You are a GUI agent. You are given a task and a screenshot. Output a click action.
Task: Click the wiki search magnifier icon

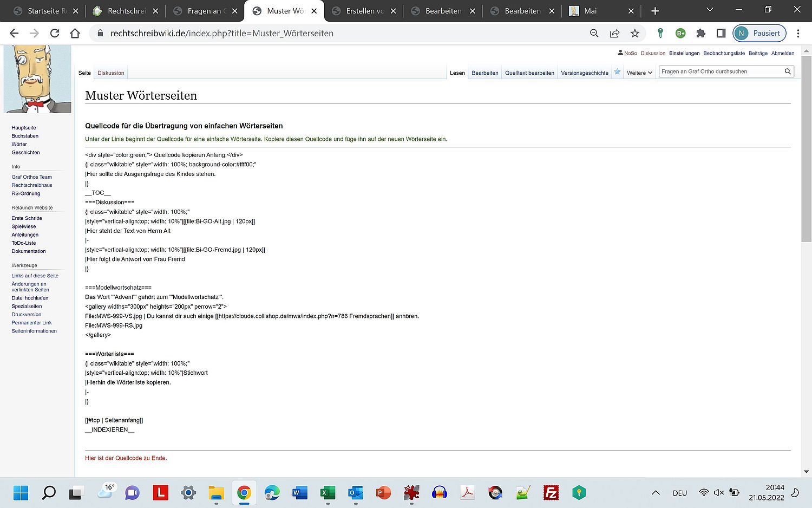[788, 71]
